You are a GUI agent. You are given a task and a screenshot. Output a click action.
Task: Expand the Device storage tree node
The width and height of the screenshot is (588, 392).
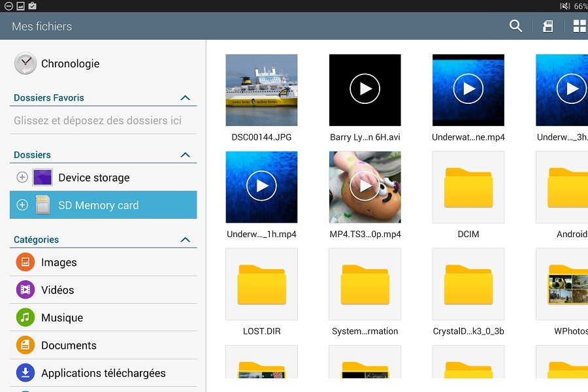coord(22,177)
